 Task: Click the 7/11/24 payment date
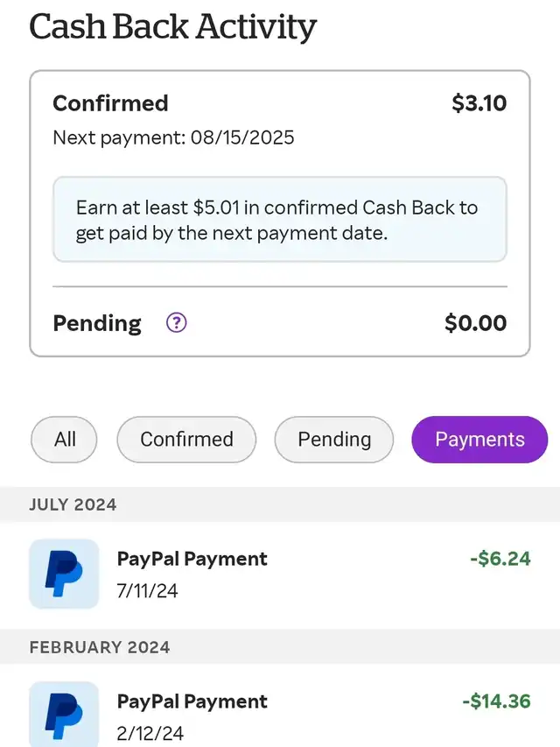pyautogui.click(x=147, y=591)
